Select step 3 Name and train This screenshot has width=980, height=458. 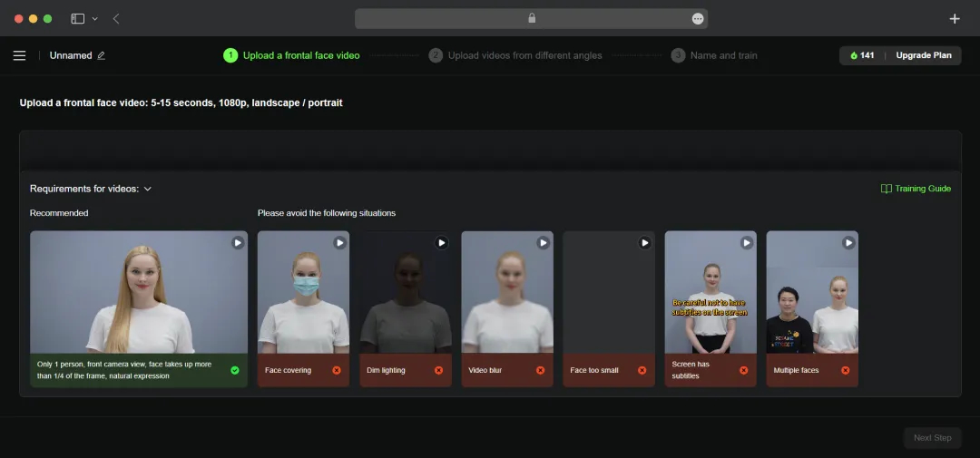pos(714,55)
